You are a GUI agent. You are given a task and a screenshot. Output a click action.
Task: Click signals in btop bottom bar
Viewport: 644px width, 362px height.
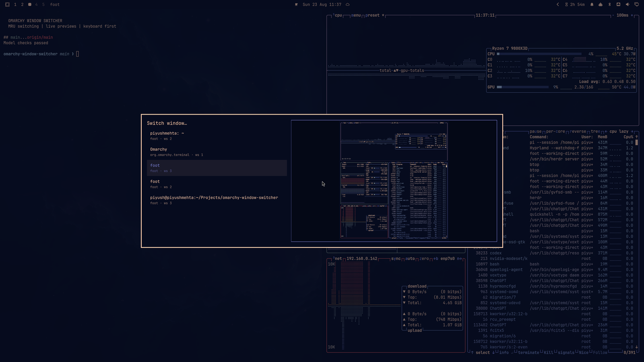566,353
